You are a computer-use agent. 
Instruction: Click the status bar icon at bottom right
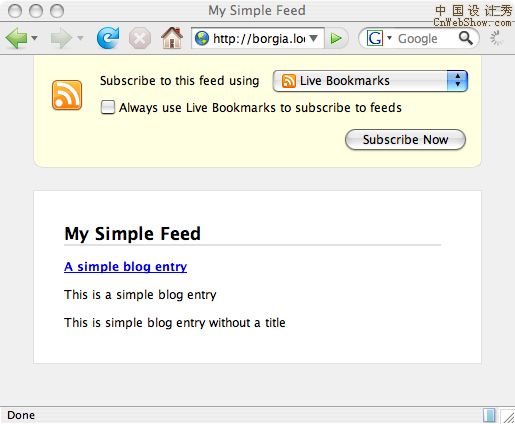489,415
